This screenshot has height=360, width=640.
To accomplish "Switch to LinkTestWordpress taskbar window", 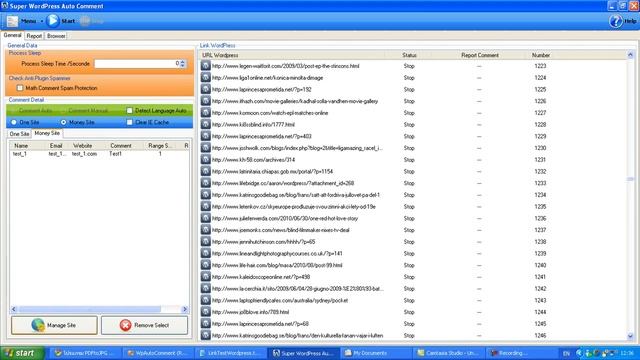I will [x=231, y=353].
